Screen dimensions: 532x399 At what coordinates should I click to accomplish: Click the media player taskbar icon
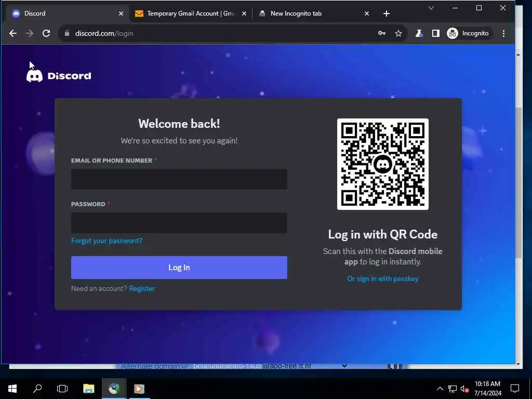(x=139, y=389)
